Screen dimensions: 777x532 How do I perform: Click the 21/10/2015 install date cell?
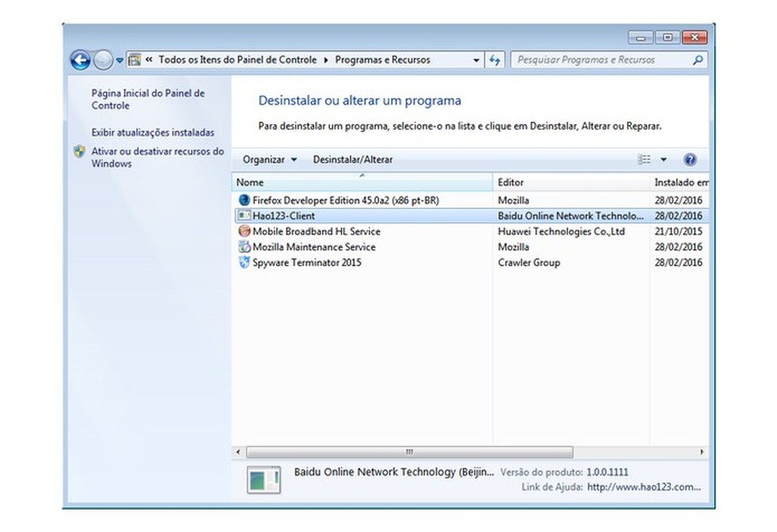(x=678, y=231)
